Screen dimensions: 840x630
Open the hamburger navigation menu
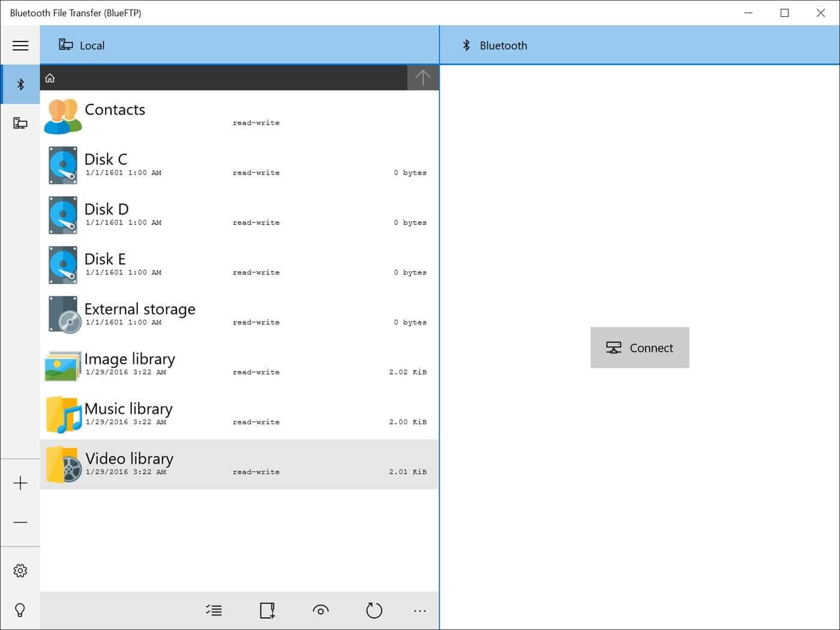20,45
